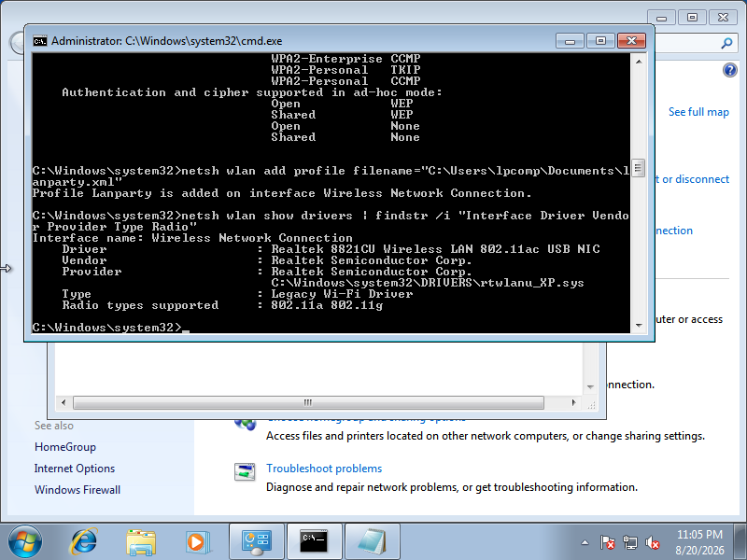Click the Show desktop strip

740,542
